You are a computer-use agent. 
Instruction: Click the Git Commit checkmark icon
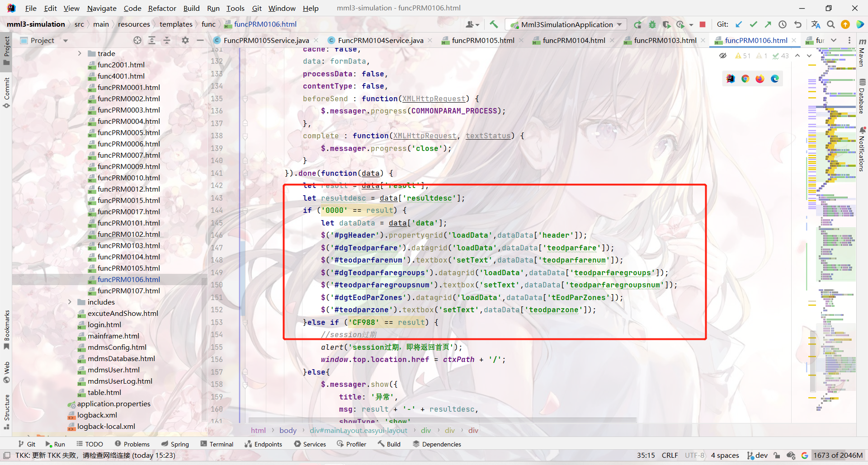(x=753, y=24)
